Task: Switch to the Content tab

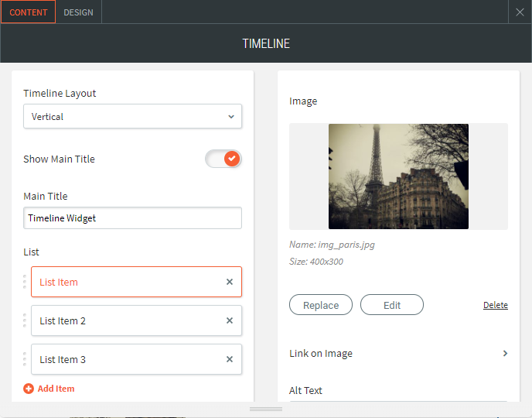Action: pos(28,12)
